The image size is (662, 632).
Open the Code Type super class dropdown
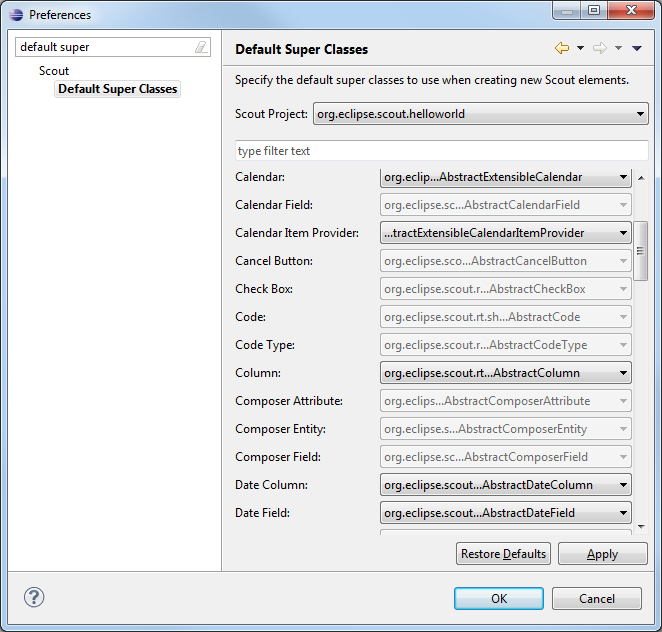click(506, 345)
